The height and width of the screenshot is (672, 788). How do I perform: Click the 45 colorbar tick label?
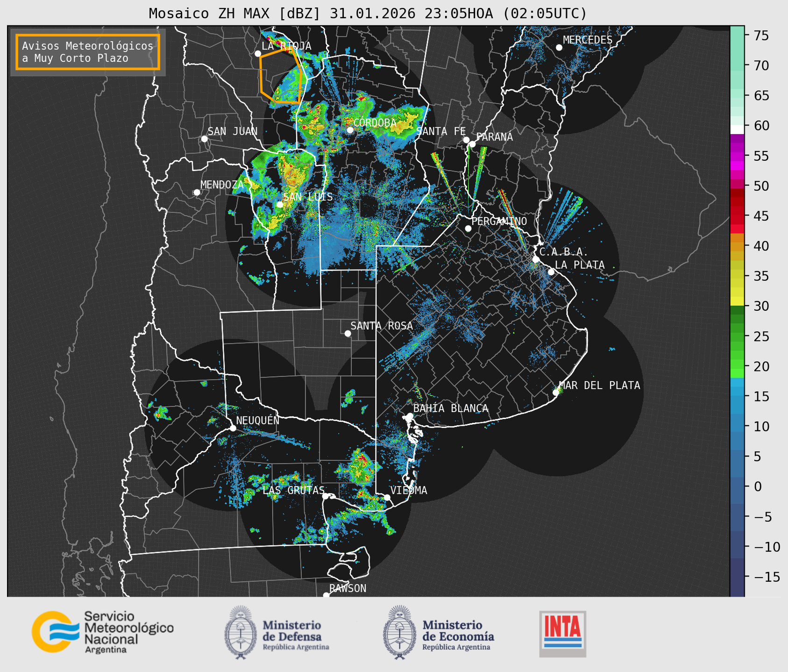pyautogui.click(x=761, y=216)
